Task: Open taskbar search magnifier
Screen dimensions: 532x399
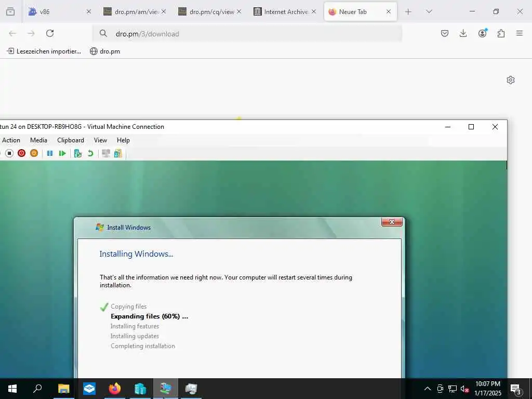Action: click(x=37, y=389)
